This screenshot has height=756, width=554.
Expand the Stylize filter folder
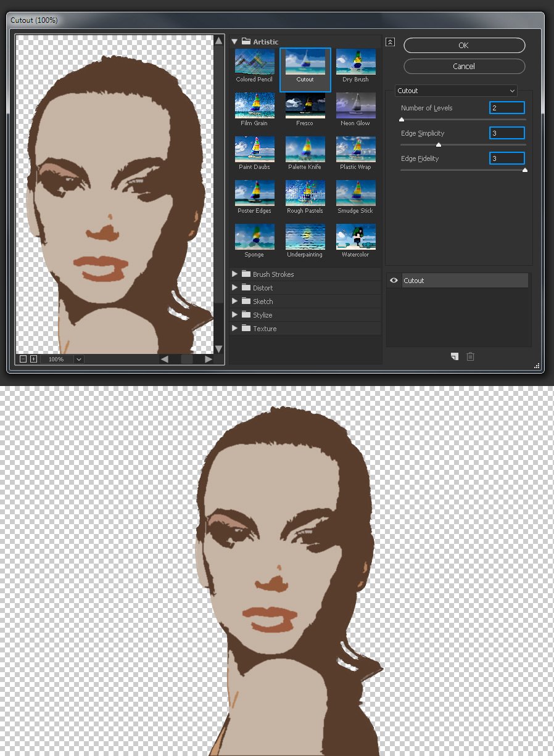[234, 314]
